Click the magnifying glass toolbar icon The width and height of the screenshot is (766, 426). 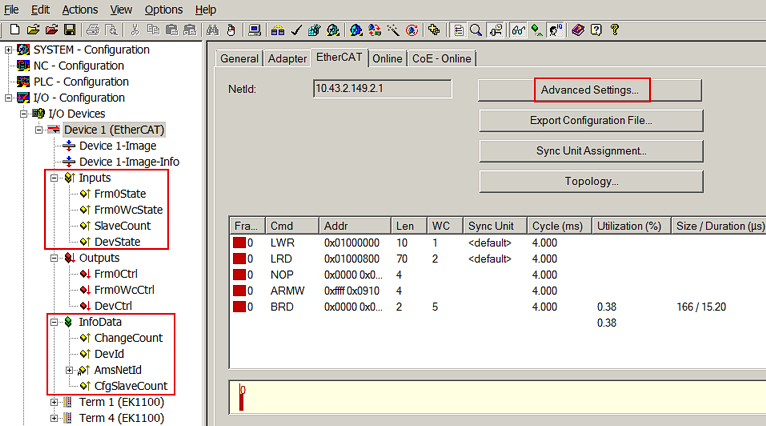tap(476, 30)
